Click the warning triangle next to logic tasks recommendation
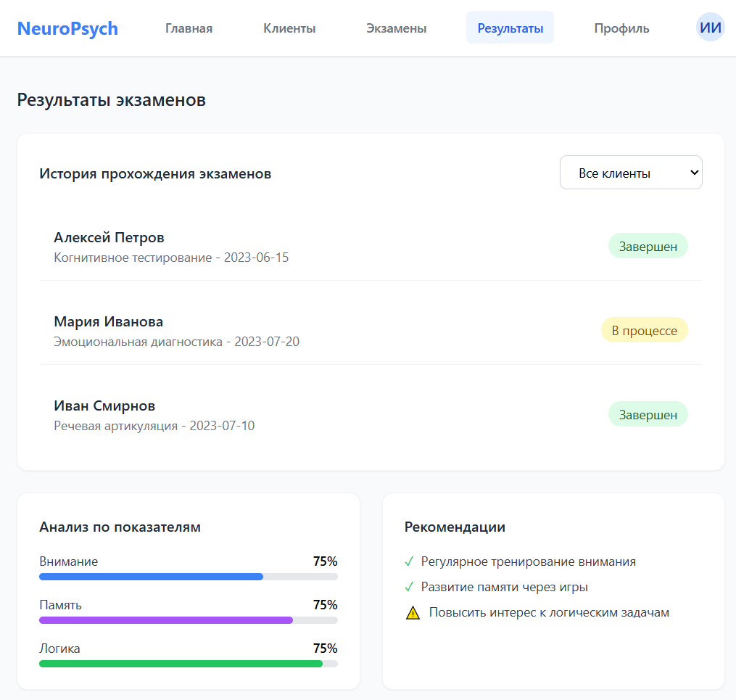 coord(412,612)
